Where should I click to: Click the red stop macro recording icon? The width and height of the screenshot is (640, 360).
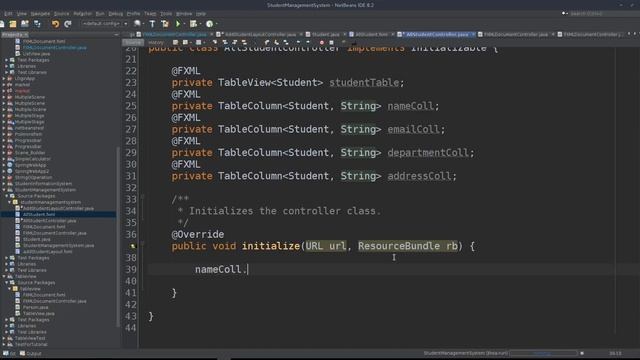322,42
